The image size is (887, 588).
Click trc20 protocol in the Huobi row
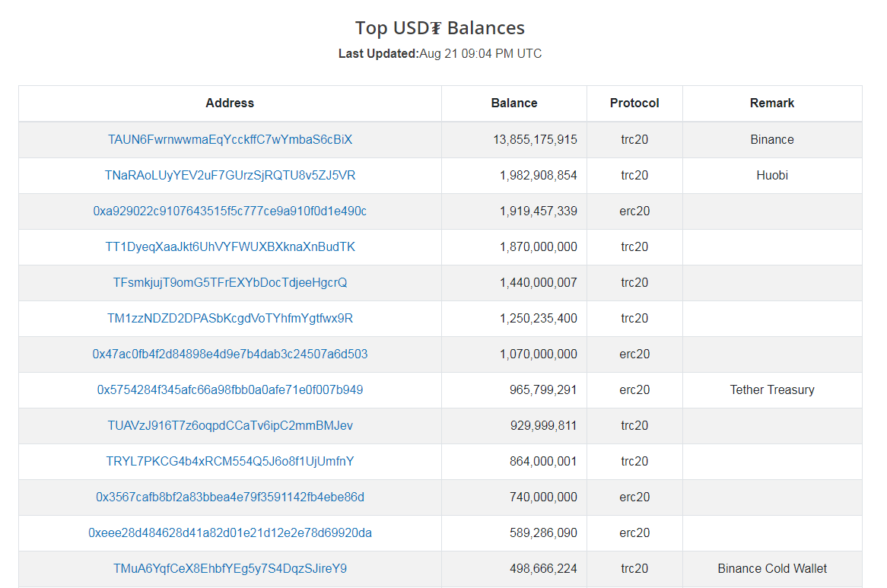(634, 175)
